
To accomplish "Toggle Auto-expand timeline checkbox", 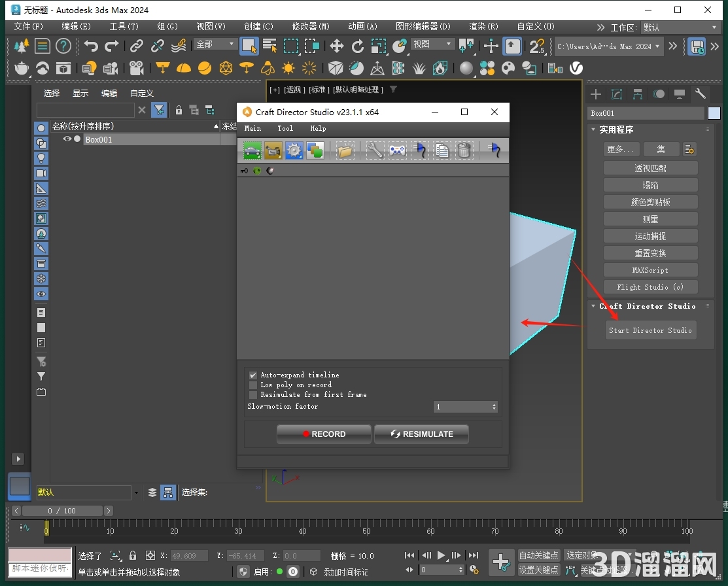I will 253,375.
